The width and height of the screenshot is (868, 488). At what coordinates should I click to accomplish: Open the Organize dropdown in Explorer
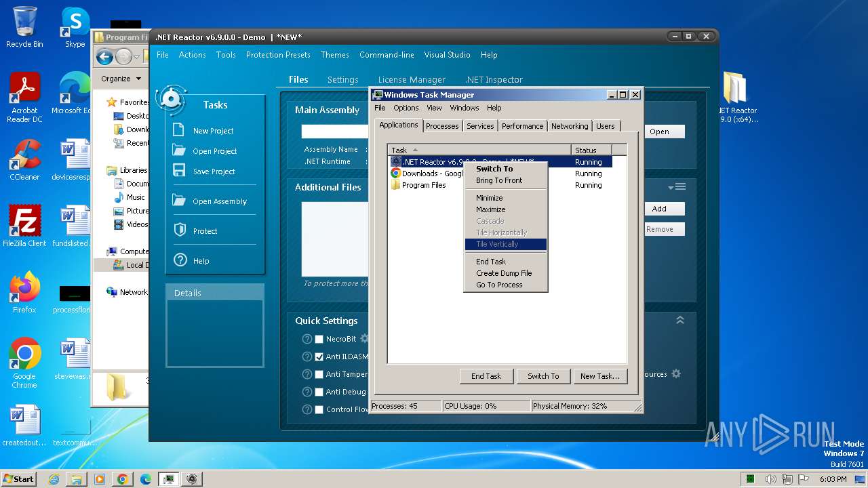121,79
